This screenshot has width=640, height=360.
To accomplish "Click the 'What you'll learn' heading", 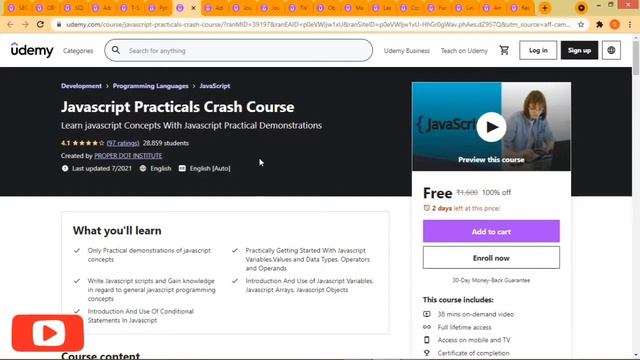I will (x=117, y=231).
